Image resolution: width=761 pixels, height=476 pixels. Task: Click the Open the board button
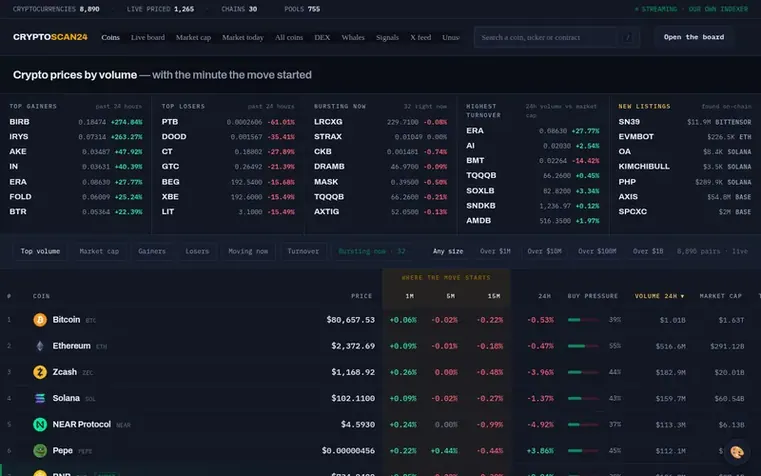[x=694, y=37]
